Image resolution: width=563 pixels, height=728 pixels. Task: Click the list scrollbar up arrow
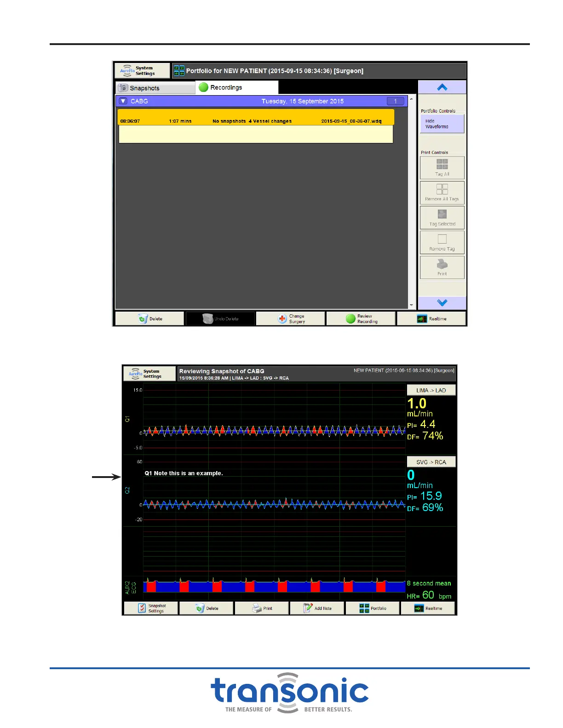pyautogui.click(x=411, y=99)
